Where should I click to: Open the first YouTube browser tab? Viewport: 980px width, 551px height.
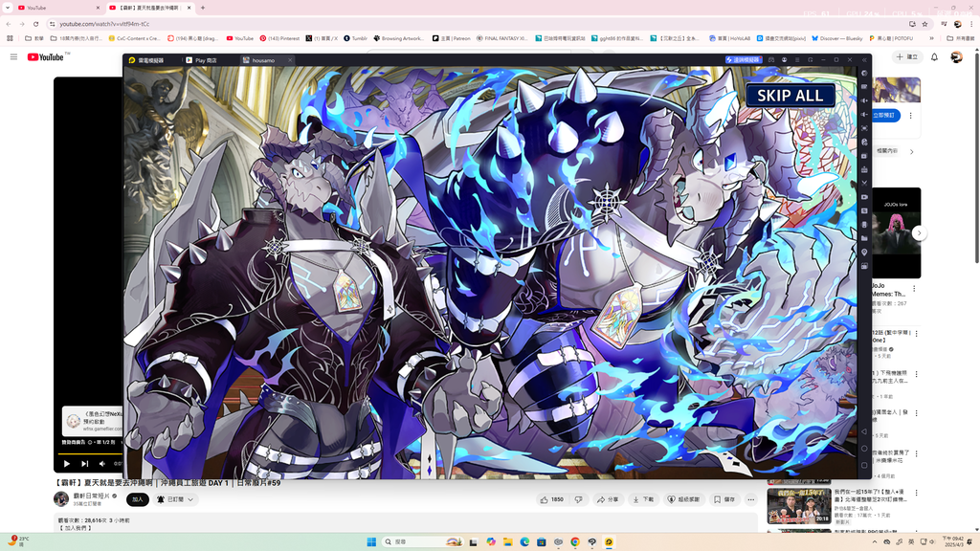(x=56, y=8)
